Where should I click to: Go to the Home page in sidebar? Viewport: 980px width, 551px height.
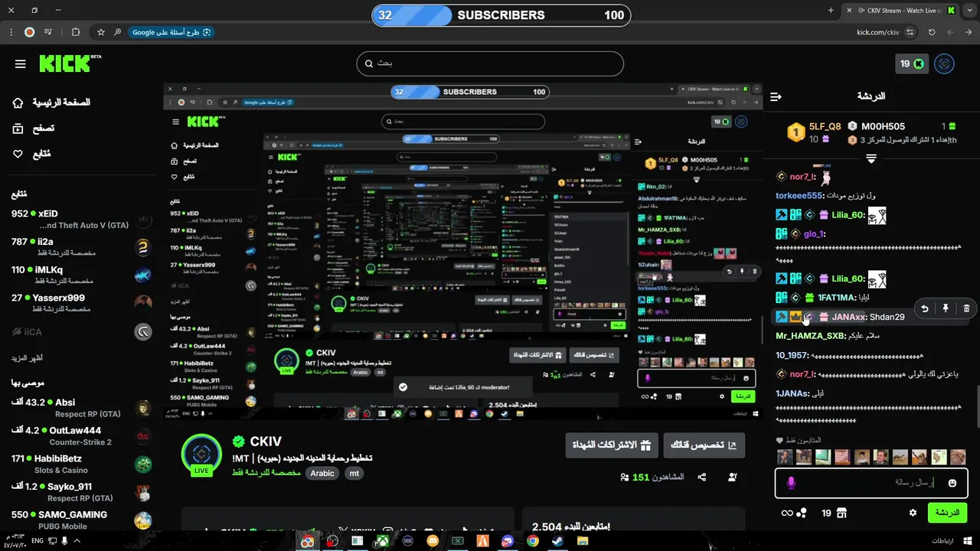52,103
